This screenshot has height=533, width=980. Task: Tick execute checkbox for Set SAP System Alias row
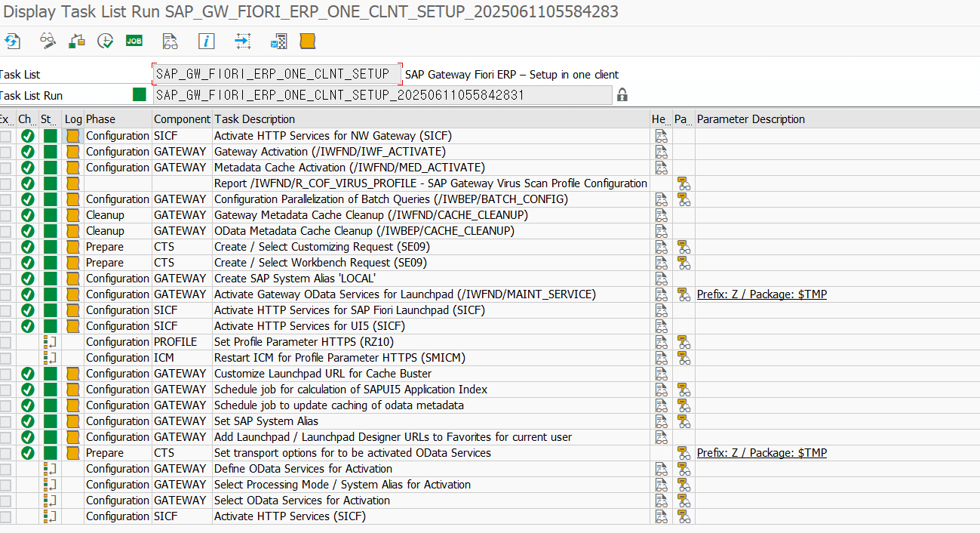tap(6, 421)
